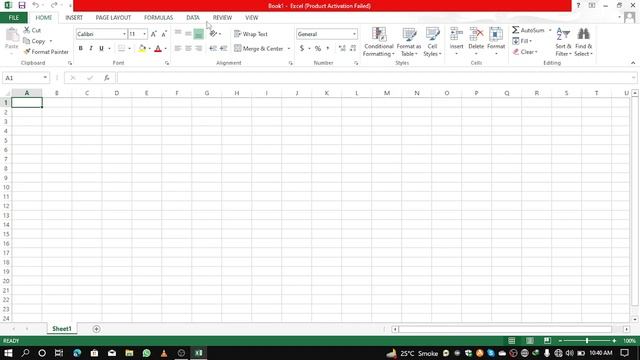Apply borders using the Borders icon

tap(122, 48)
